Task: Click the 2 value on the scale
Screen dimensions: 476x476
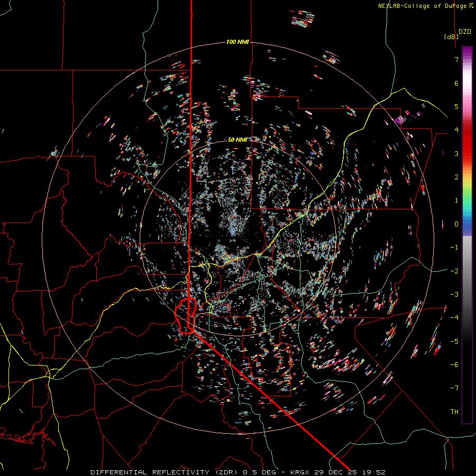Action: [x=456, y=177]
